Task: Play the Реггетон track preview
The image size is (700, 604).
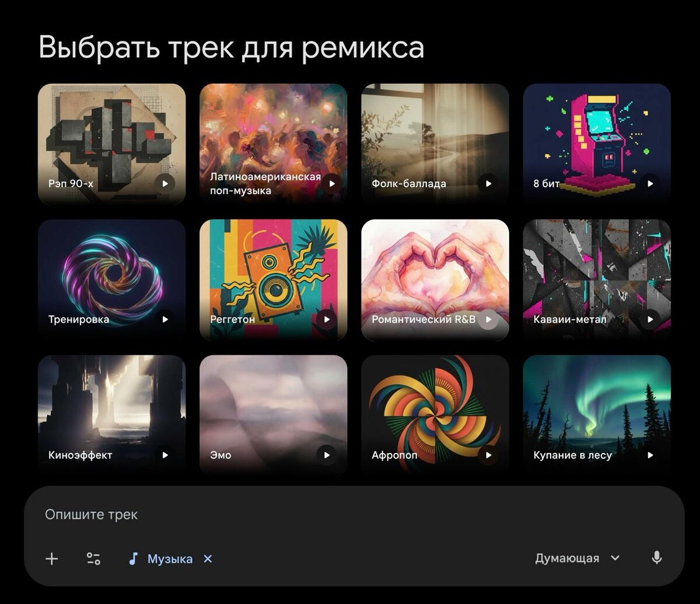Action: point(327,319)
